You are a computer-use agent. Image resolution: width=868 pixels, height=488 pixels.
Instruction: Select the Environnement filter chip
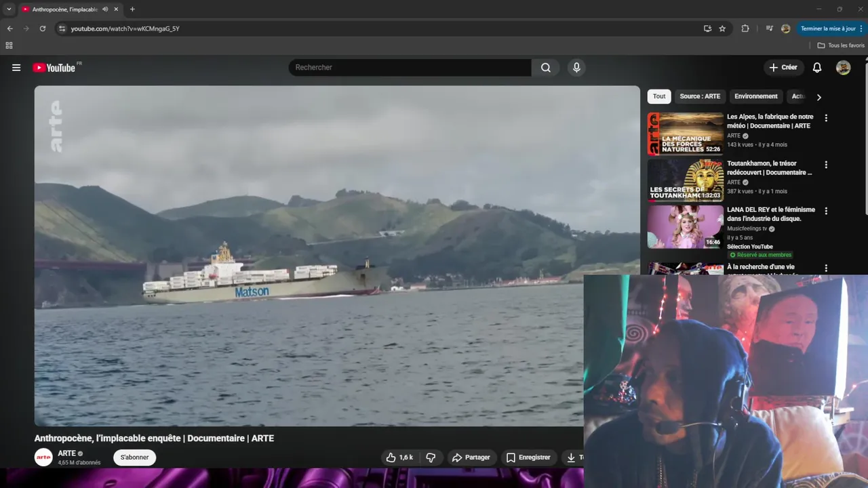click(755, 96)
